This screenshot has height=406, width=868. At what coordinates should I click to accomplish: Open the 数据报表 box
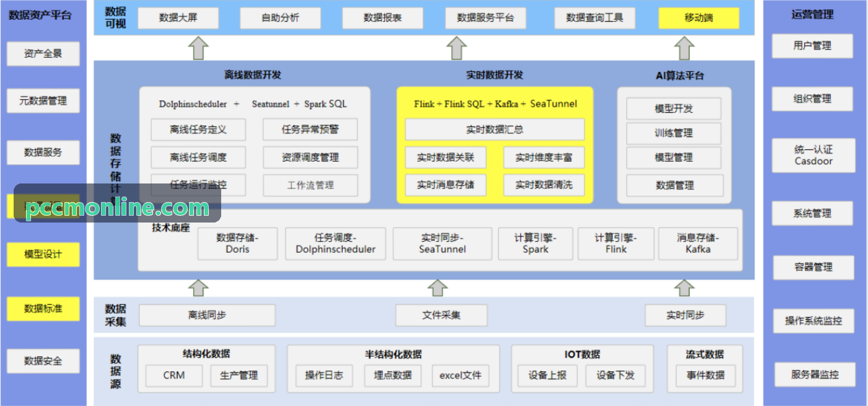coord(382,18)
